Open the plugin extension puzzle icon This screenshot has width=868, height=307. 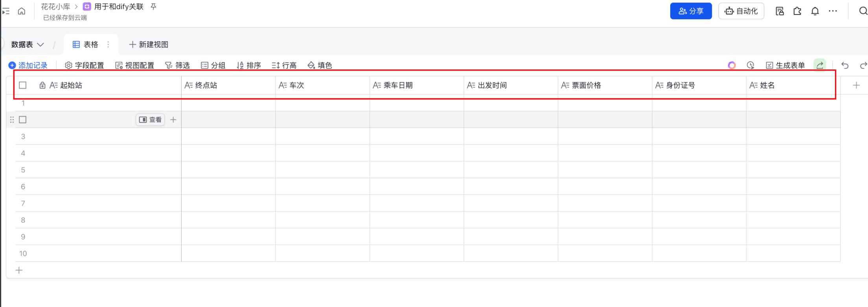797,11
